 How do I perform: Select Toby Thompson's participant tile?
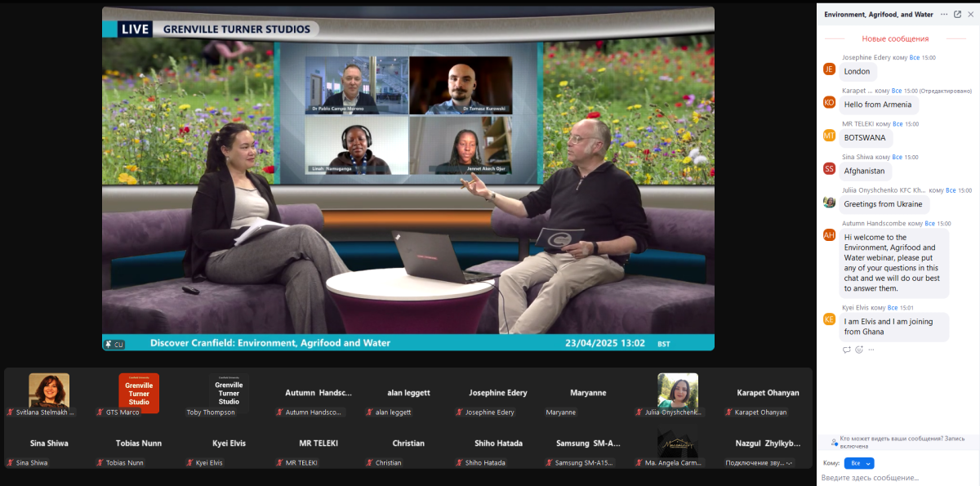click(229, 392)
